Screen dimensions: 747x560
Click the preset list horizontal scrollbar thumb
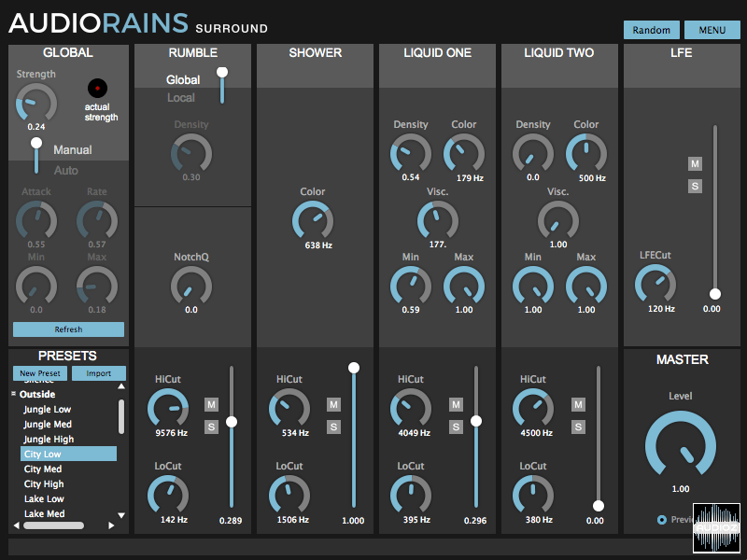54,525
